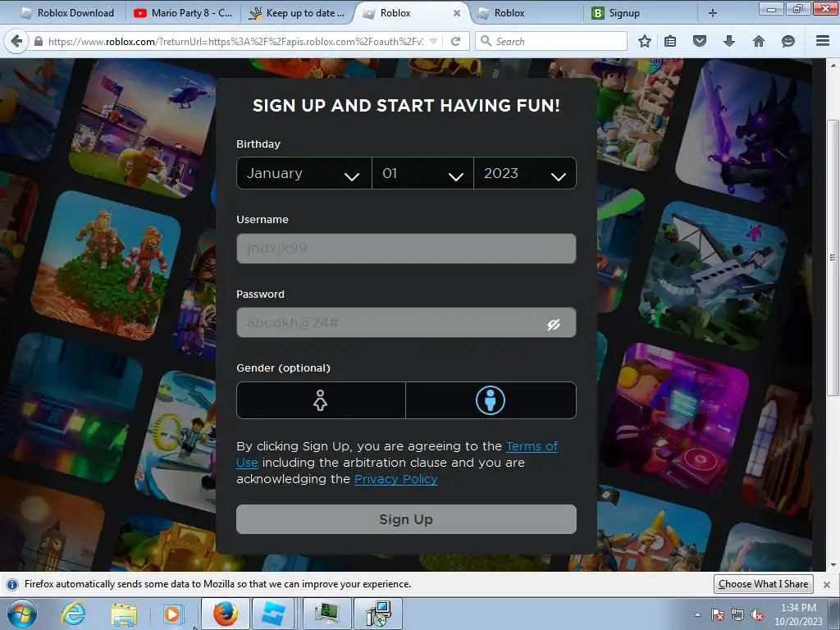Click the scrollbar down arrow
Image resolution: width=840 pixels, height=630 pixels.
click(x=833, y=565)
